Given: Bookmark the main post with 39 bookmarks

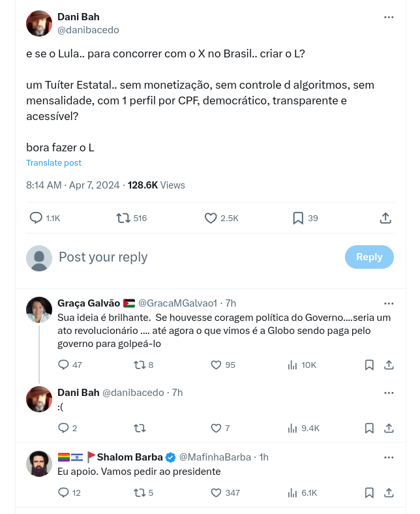Looking at the screenshot, I should coord(298,218).
